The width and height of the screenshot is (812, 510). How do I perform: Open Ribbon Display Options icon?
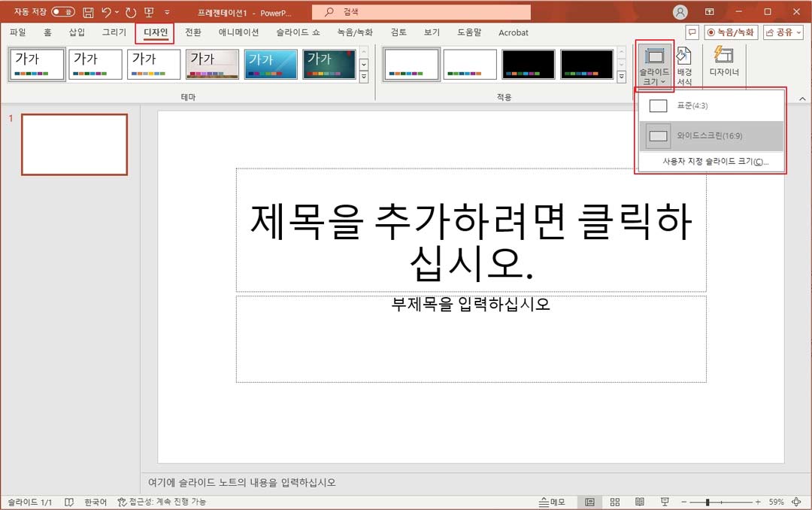pyautogui.click(x=710, y=11)
